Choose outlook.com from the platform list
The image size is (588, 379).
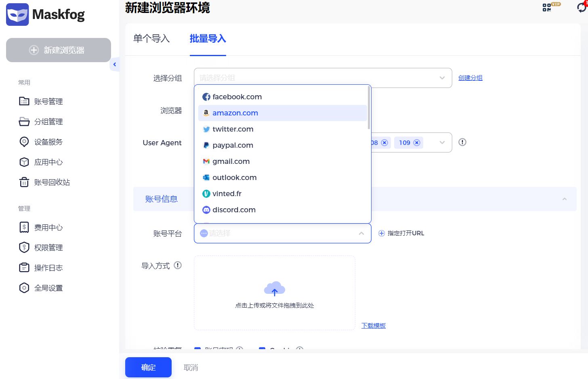coord(282,178)
